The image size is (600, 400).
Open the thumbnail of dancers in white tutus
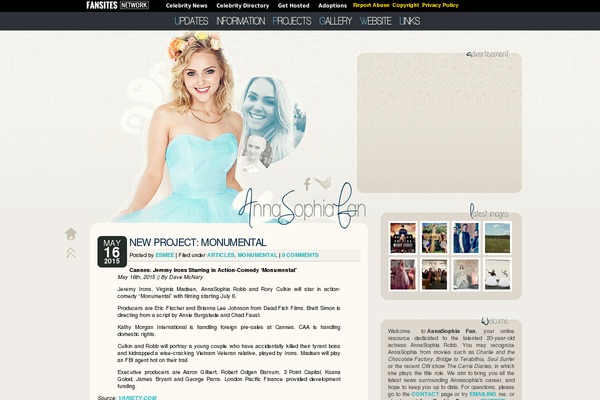pos(497,274)
